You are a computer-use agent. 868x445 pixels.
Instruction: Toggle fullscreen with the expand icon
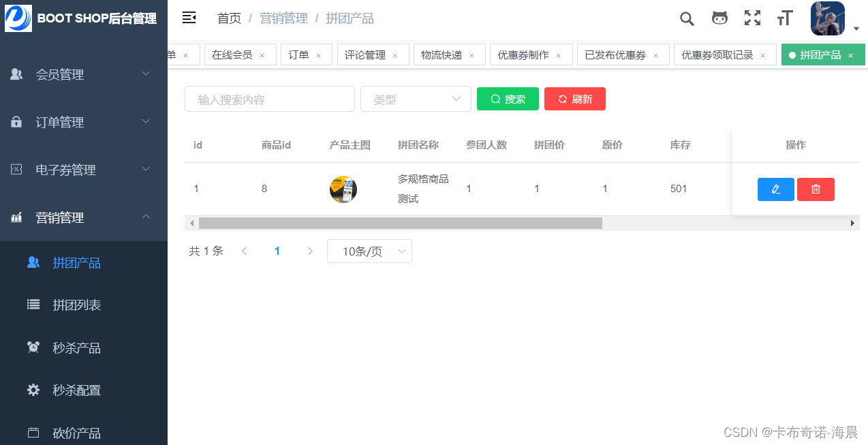pos(752,18)
